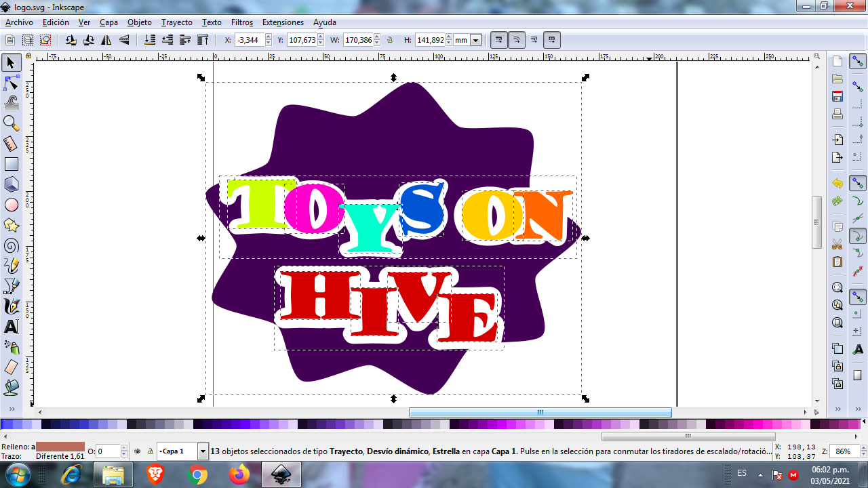This screenshot has height=488, width=868.
Task: Open the Extensiones menu
Action: tap(283, 22)
